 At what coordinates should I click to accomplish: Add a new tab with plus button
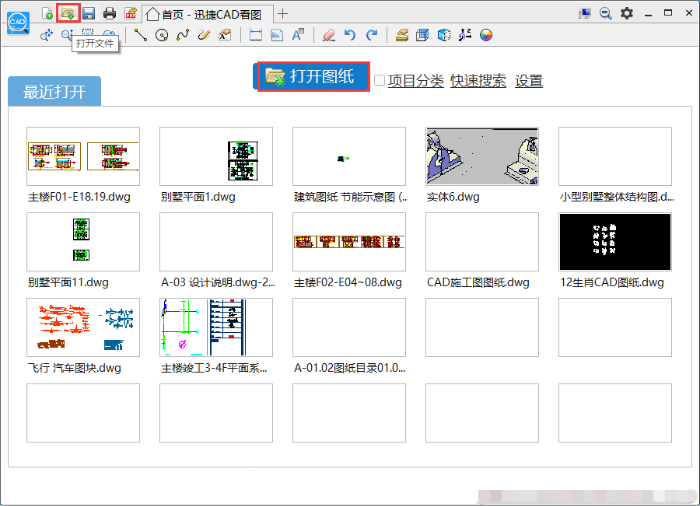point(283,14)
